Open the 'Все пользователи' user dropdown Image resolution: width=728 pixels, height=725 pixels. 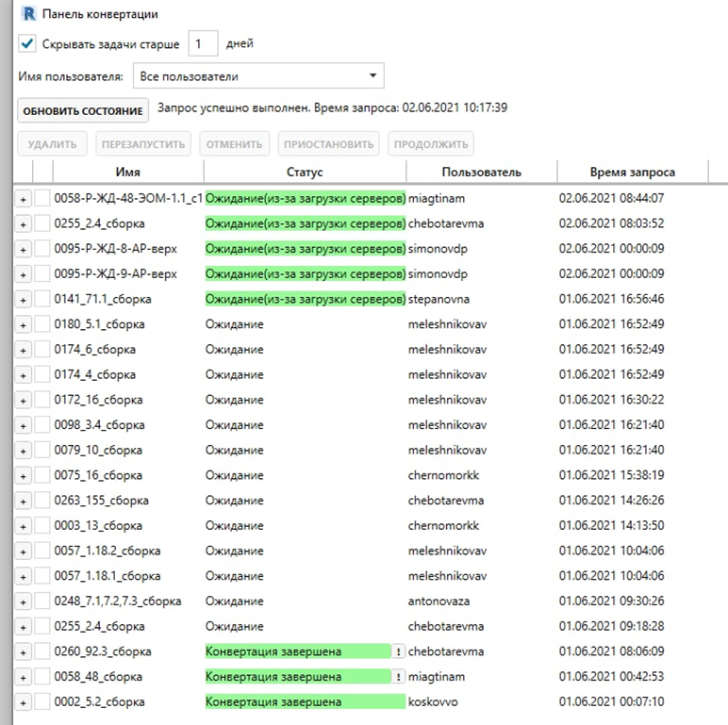click(x=257, y=76)
